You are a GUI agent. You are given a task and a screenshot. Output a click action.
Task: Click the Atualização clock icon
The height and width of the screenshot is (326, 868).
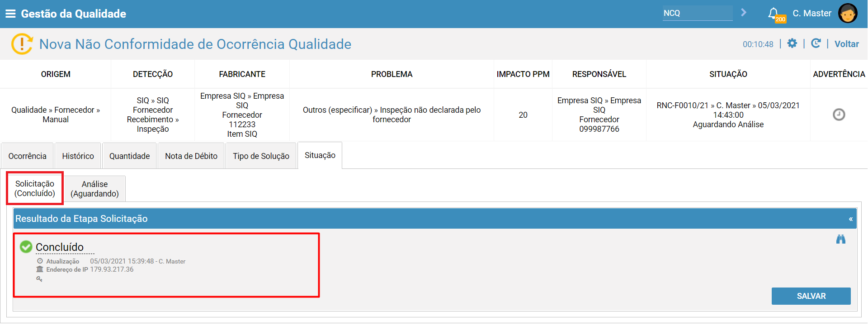click(x=40, y=261)
